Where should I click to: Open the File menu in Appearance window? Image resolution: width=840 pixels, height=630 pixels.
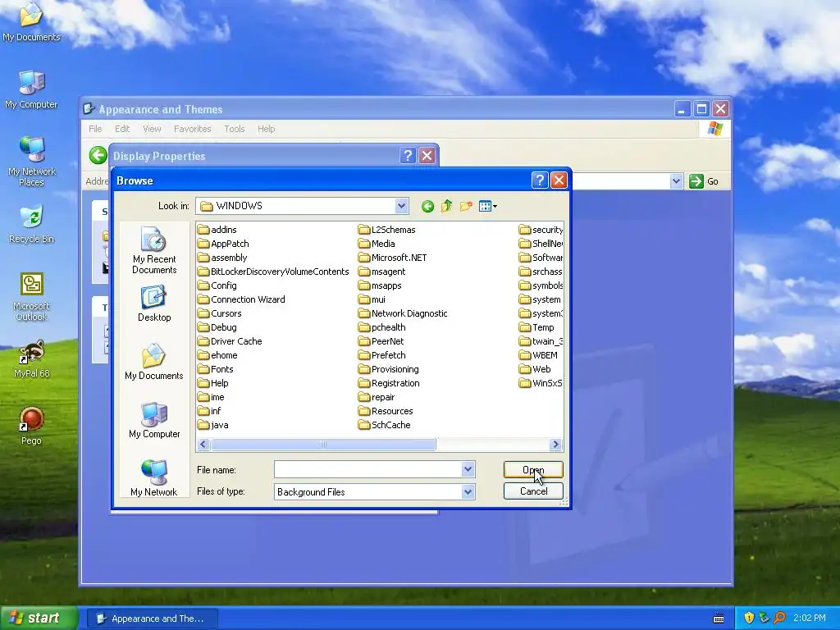[x=95, y=129]
